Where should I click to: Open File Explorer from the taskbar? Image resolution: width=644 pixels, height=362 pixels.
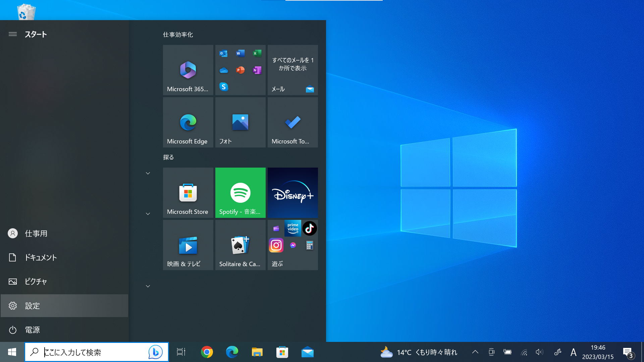pos(257,352)
